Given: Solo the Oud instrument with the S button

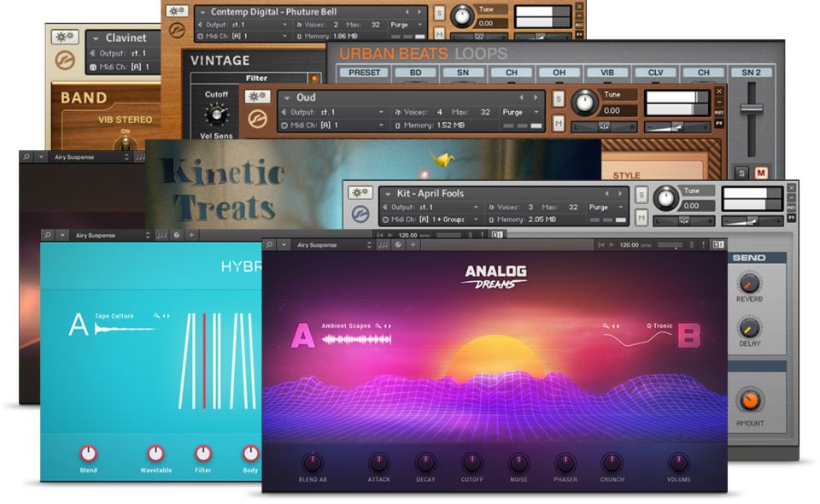Looking at the screenshot, I should (x=559, y=97).
